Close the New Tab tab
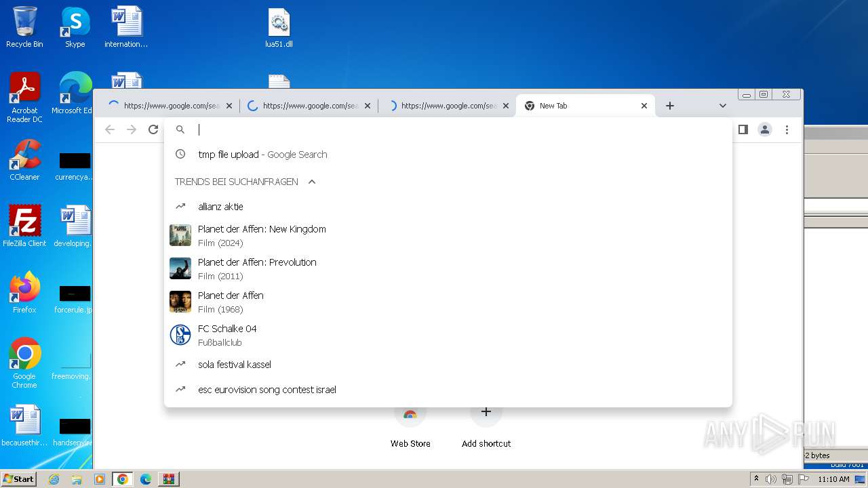Image resolution: width=868 pixels, height=488 pixels. coord(644,106)
